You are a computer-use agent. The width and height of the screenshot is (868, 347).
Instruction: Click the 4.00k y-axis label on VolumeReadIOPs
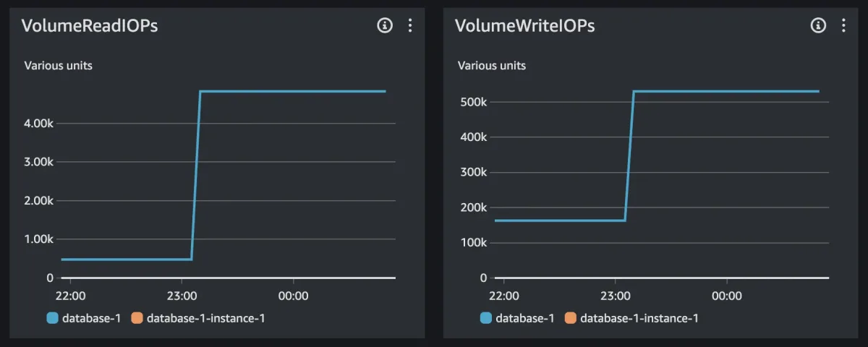tap(38, 124)
